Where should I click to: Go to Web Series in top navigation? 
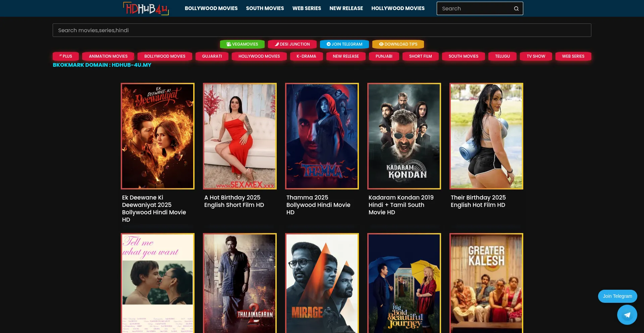pos(307,8)
